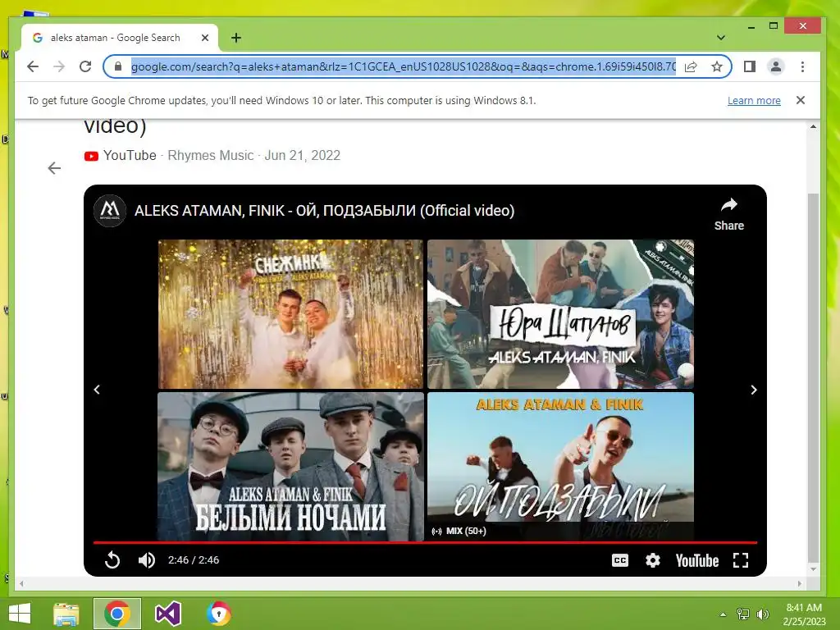
Task: Click the Chrome taskbar icon
Action: pyautogui.click(x=117, y=614)
